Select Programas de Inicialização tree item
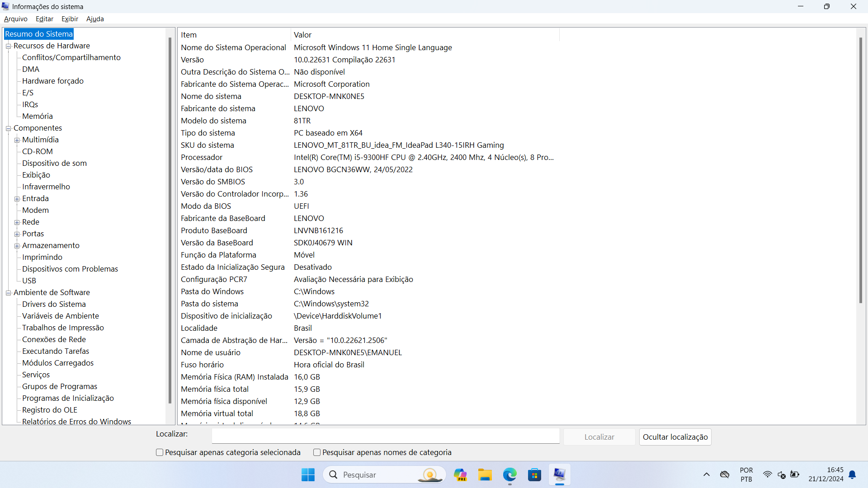 point(68,398)
